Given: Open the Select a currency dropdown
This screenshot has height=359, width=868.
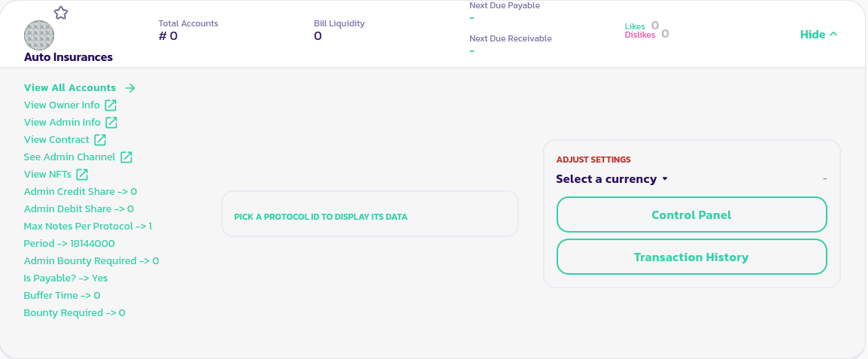Looking at the screenshot, I should click(612, 179).
